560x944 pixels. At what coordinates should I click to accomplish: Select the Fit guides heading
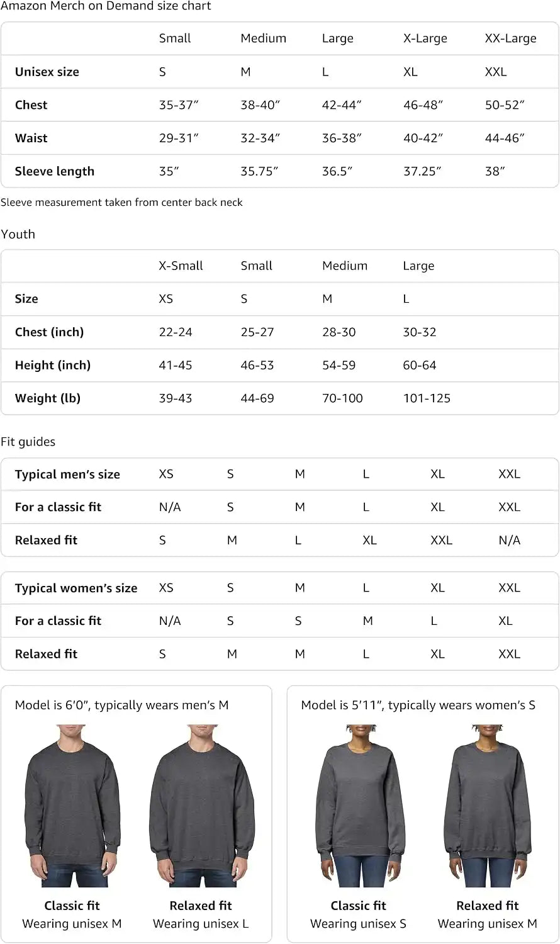[28, 442]
